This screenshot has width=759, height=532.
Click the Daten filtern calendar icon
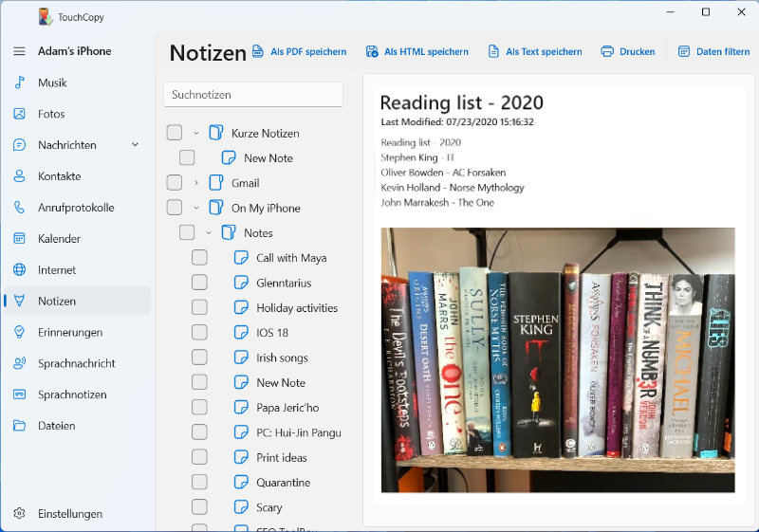pos(683,51)
